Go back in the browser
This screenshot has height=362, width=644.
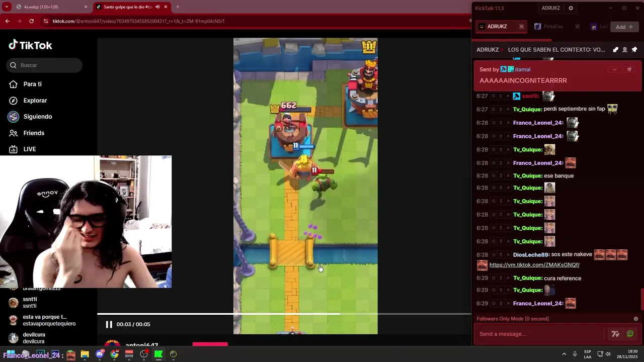pos(7,21)
